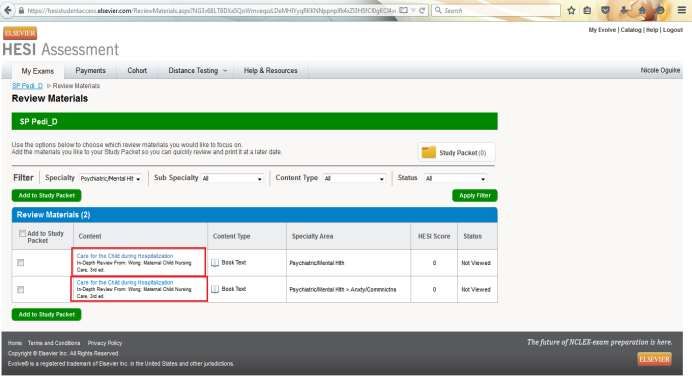Open Privacy Policy footer link
This screenshot has width=692, height=377.
point(105,343)
